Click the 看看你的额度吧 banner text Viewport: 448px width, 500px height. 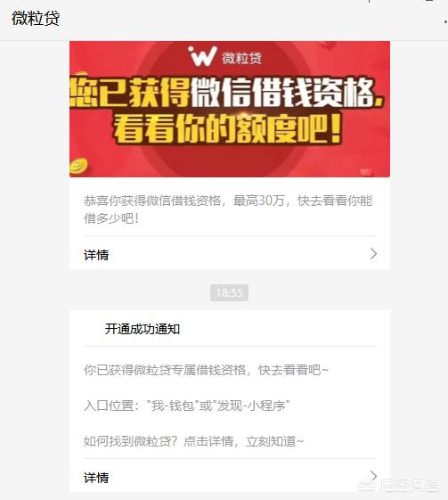tap(228, 128)
